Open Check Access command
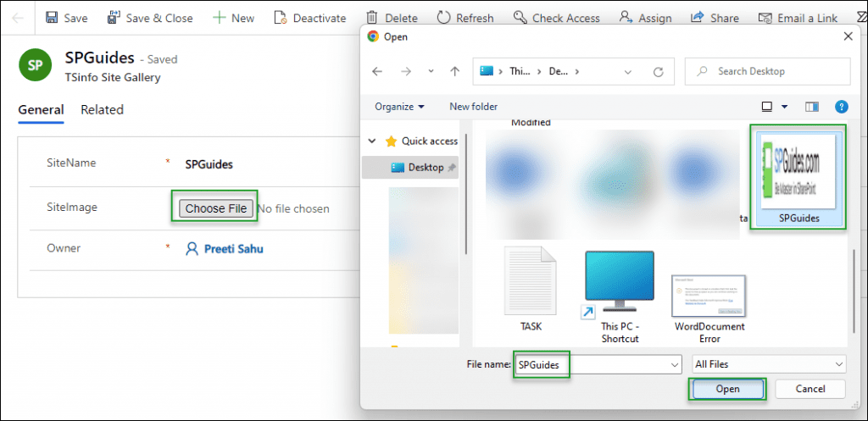Viewport: 868px width, 421px height. (556, 18)
